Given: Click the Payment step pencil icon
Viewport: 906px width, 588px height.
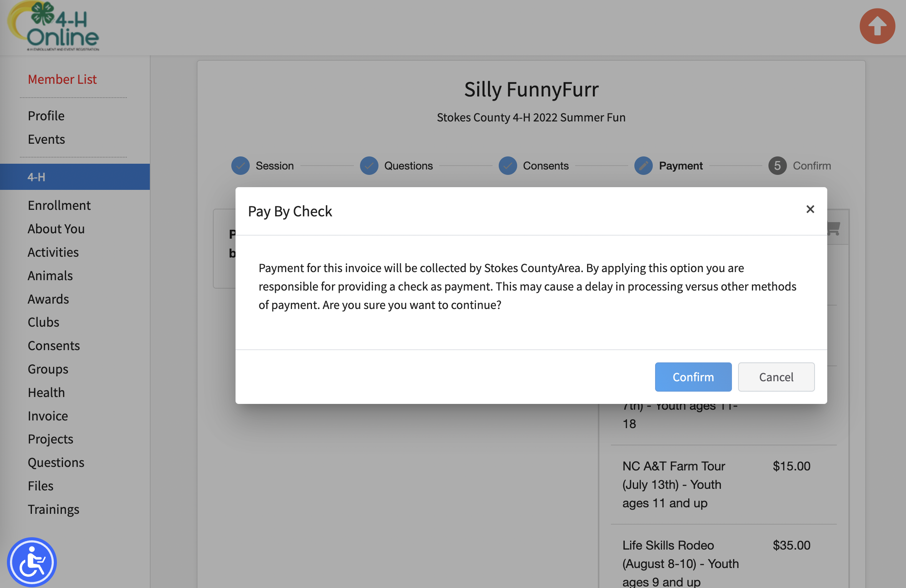Looking at the screenshot, I should [644, 166].
